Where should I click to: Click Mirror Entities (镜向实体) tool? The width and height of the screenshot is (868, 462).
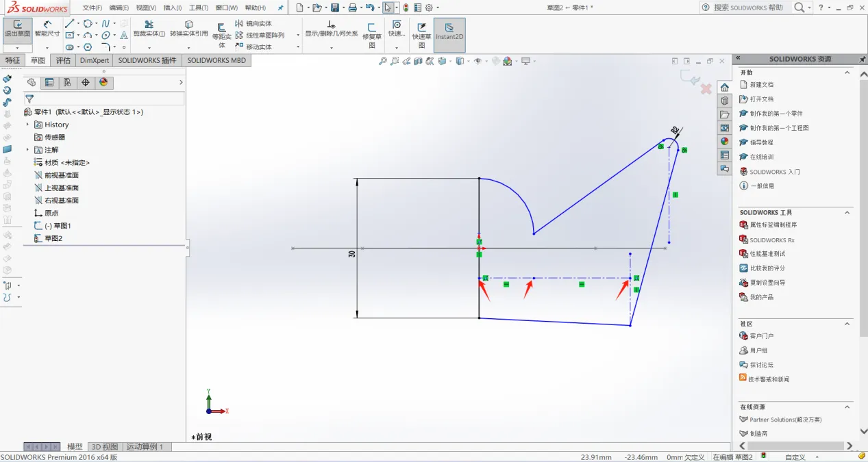(x=253, y=23)
